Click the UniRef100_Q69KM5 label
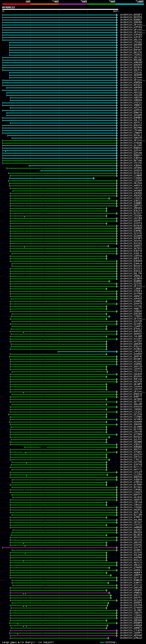 pos(131,75)
